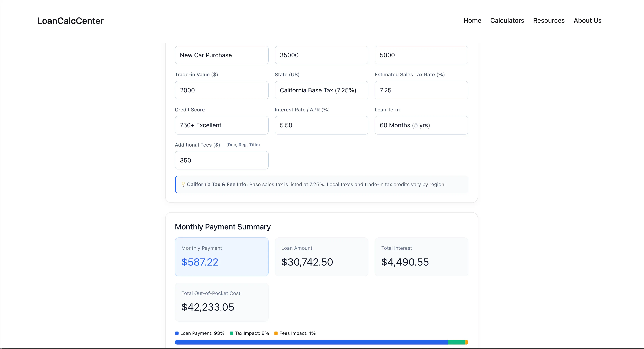
Task: Click the Loan Payment: 93% legend text
Action: coord(202,333)
